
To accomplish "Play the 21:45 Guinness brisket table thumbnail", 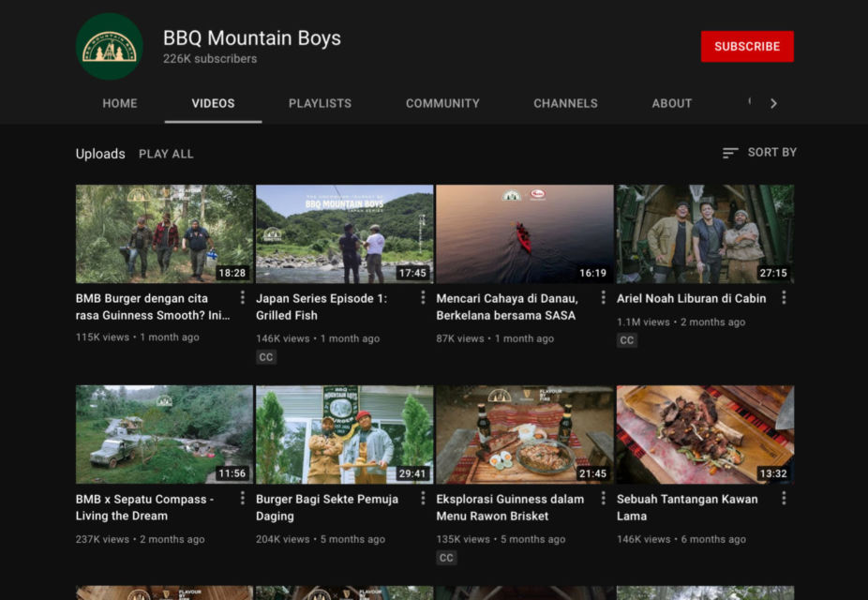I will tap(525, 434).
